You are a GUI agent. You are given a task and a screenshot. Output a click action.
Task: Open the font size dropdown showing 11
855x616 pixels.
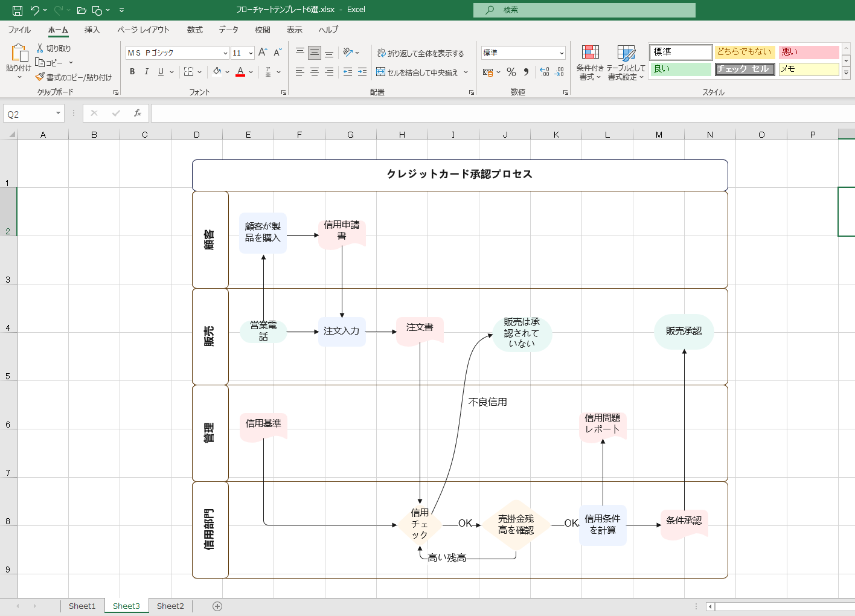click(251, 53)
